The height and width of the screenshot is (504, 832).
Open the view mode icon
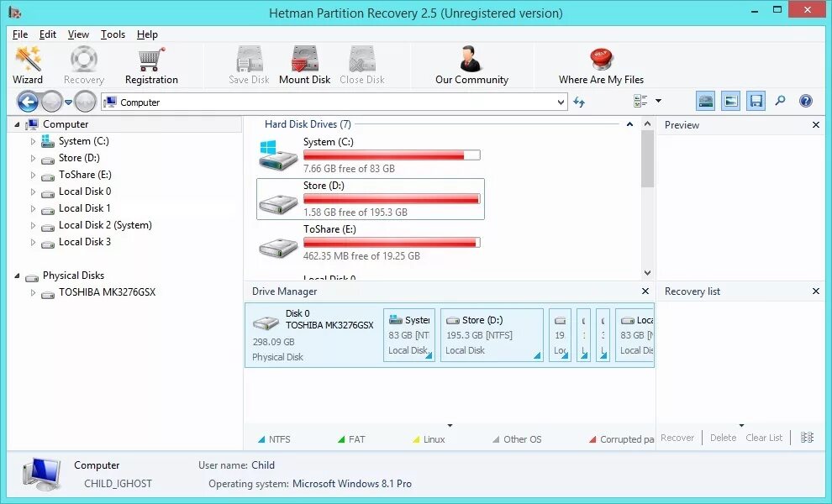pyautogui.click(x=640, y=101)
